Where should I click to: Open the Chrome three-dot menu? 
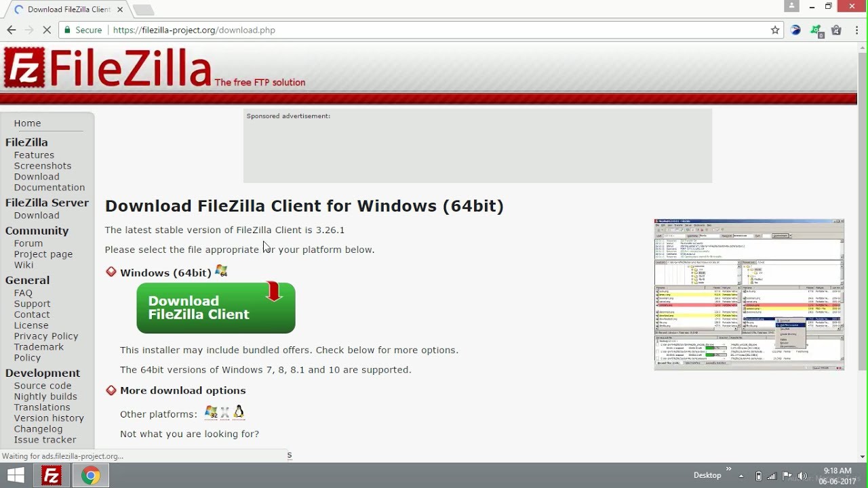(x=856, y=30)
